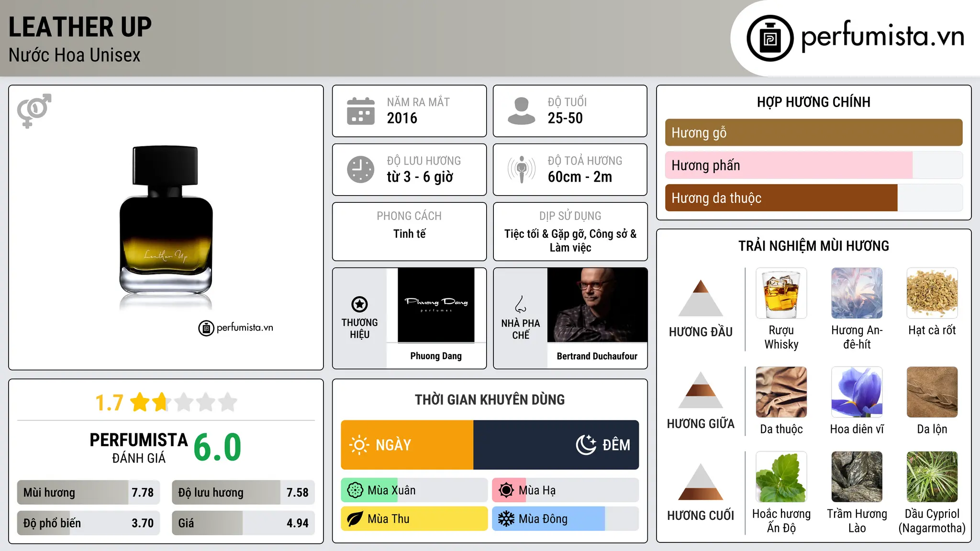Click the Giá 4.94 score bar
Viewport: 980px width, 551px height.
point(243,523)
